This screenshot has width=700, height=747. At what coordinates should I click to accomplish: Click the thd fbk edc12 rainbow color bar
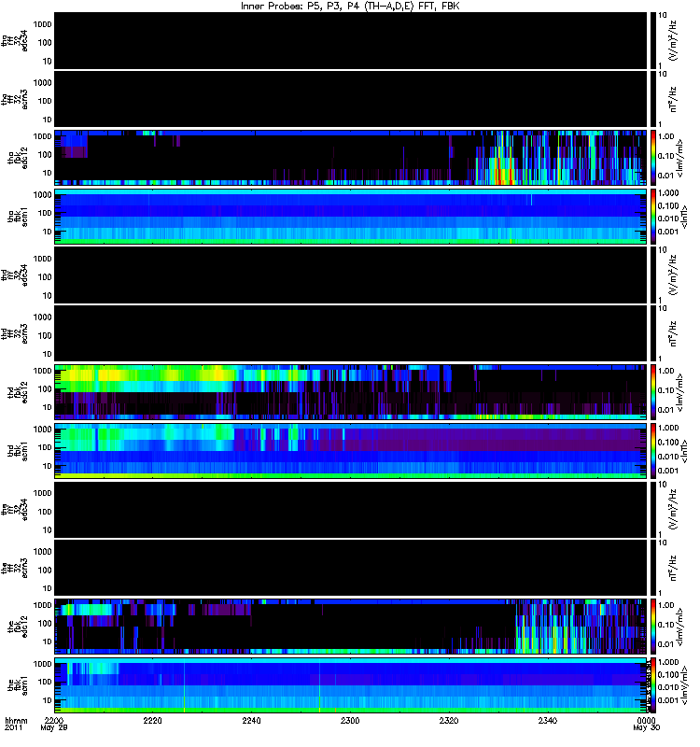click(653, 392)
